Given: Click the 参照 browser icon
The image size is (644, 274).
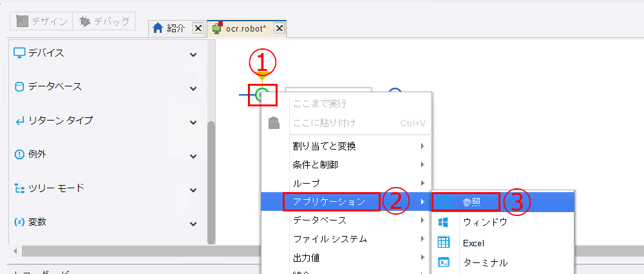Looking at the screenshot, I should pyautogui.click(x=443, y=202).
